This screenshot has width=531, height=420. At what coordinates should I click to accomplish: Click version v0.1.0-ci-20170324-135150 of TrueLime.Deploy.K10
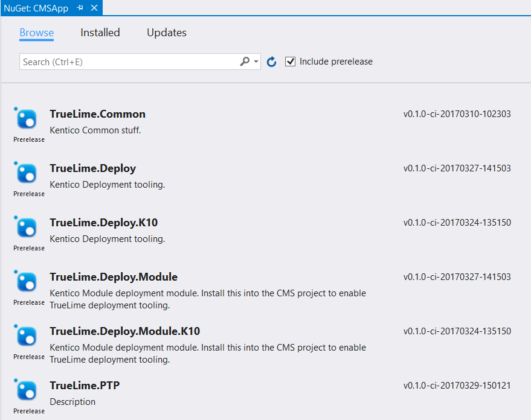point(457,223)
